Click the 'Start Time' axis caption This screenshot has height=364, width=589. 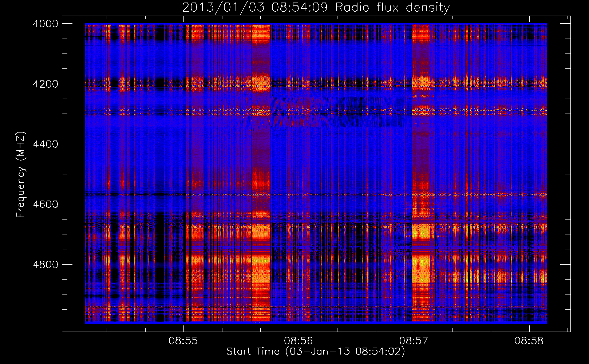click(x=316, y=352)
